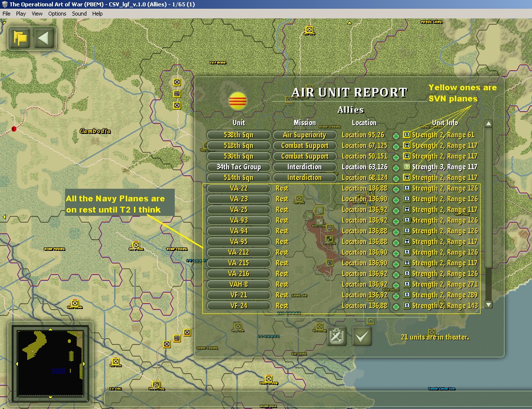Select the VAH-8 unit button

pyautogui.click(x=238, y=284)
